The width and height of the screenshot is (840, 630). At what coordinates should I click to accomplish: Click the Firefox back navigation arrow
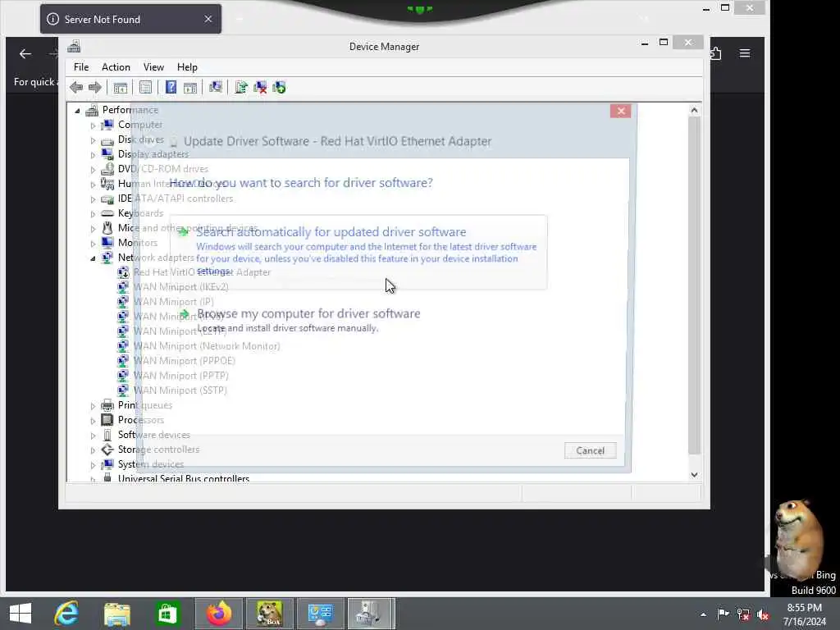click(25, 53)
